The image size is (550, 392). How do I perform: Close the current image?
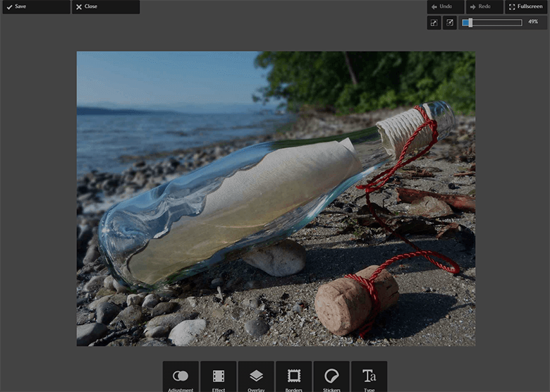pos(105,6)
